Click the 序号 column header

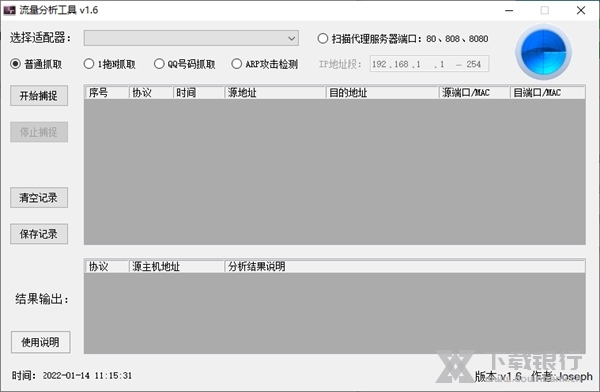[107, 93]
